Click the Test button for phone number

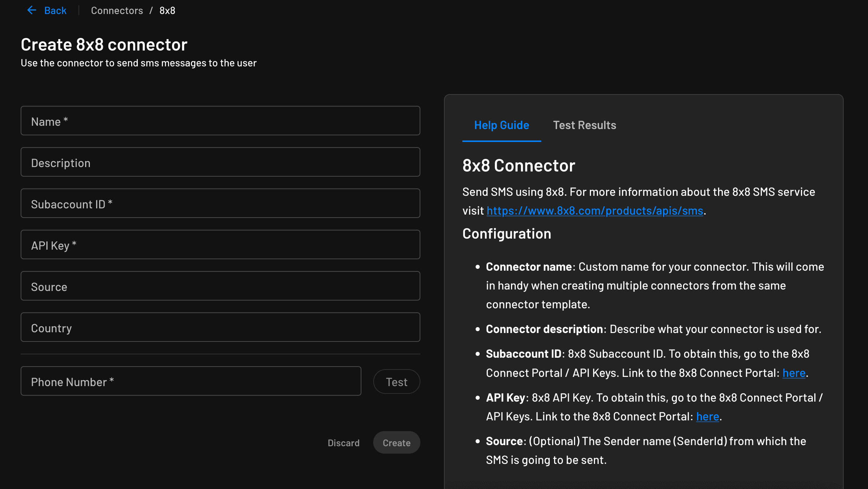[396, 381]
